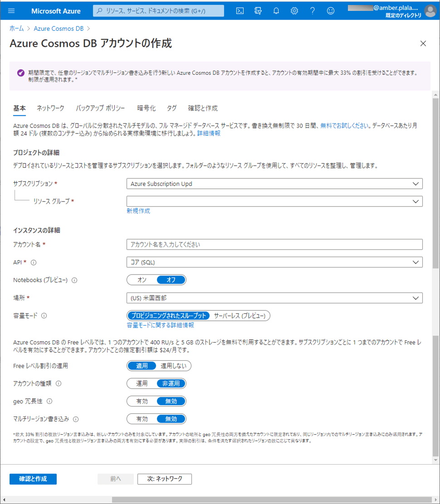The image size is (440, 504).
Task: Expand the リソース グループ dropdown
Action: (274, 201)
